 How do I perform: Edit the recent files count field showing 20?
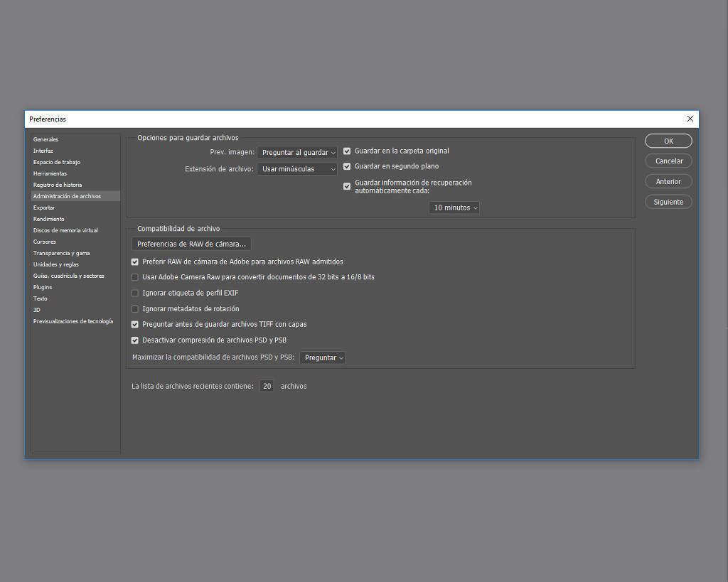click(266, 386)
